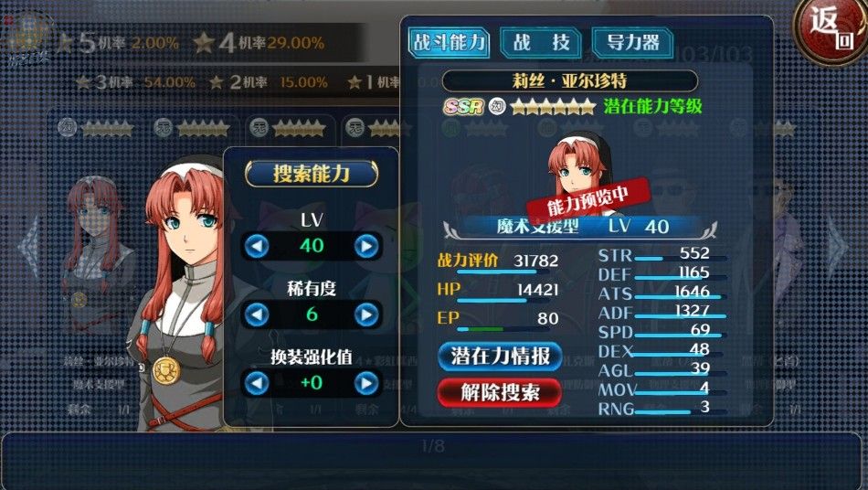Image resolution: width=868 pixels, height=490 pixels.
Task: Click the 搜索能力 header
Action: click(x=312, y=174)
